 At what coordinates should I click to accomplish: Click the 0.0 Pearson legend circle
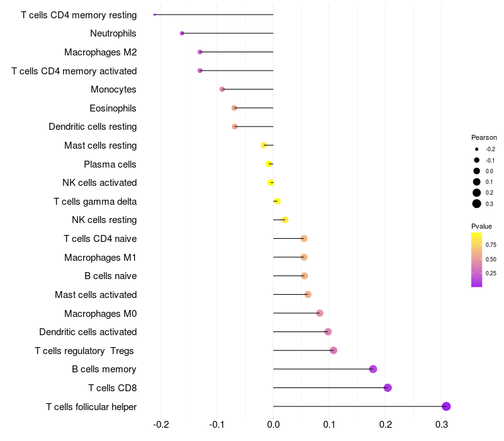tap(477, 171)
